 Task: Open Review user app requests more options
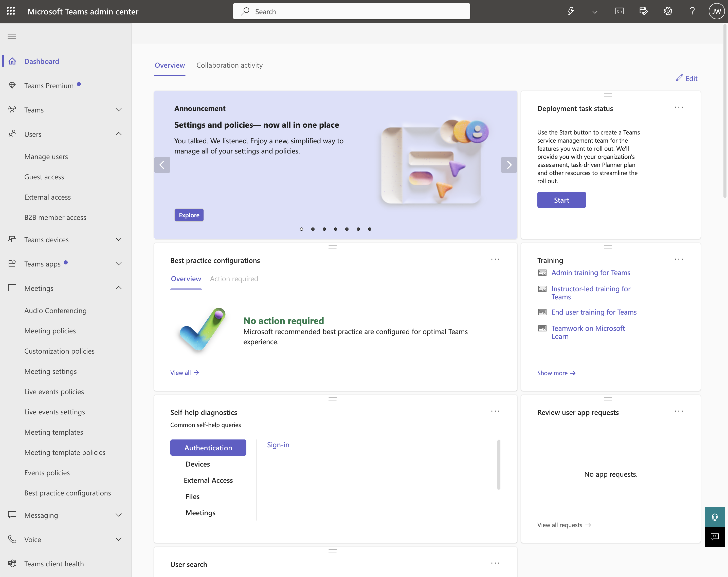click(679, 411)
